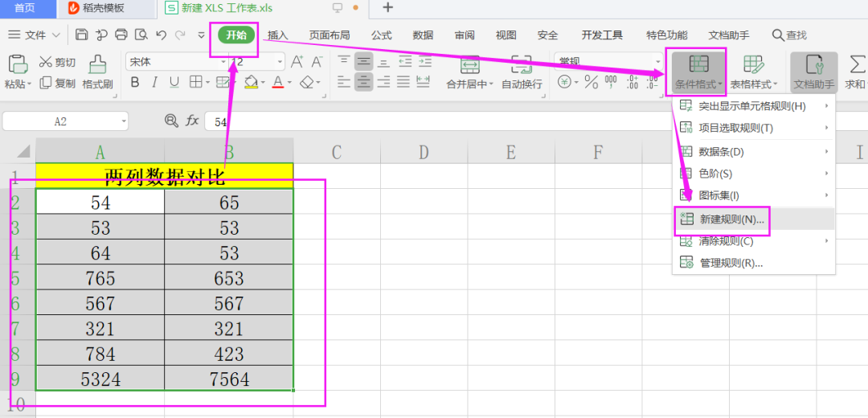868x418 pixels.
Task: Click the Save icon in quick access toolbar
Action: (x=81, y=35)
